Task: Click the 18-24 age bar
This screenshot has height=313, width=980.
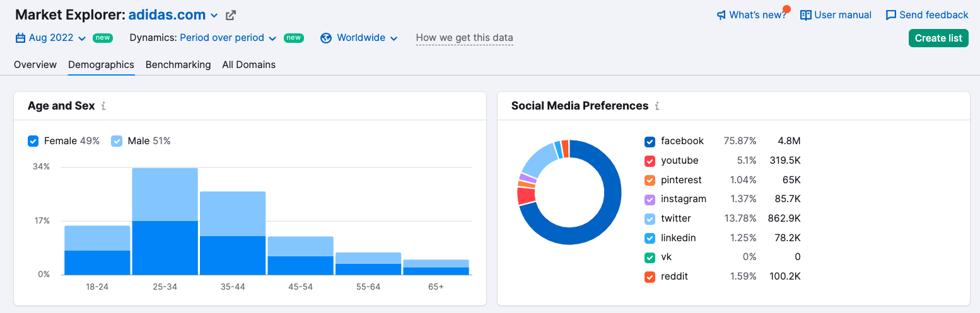Action: (97, 251)
